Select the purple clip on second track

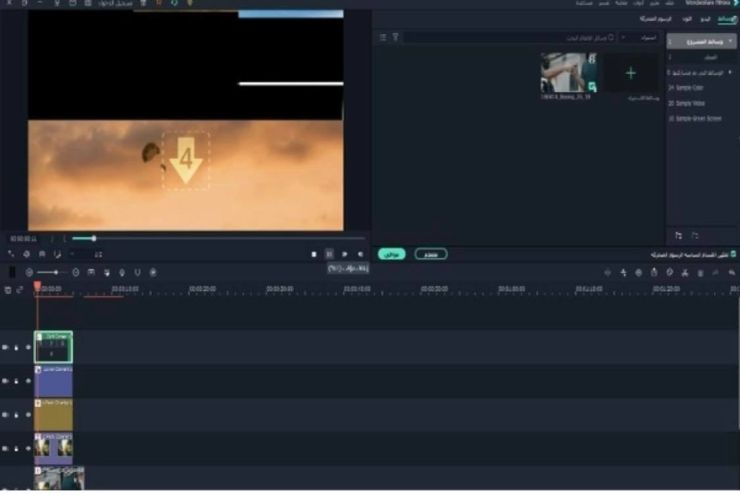click(53, 381)
